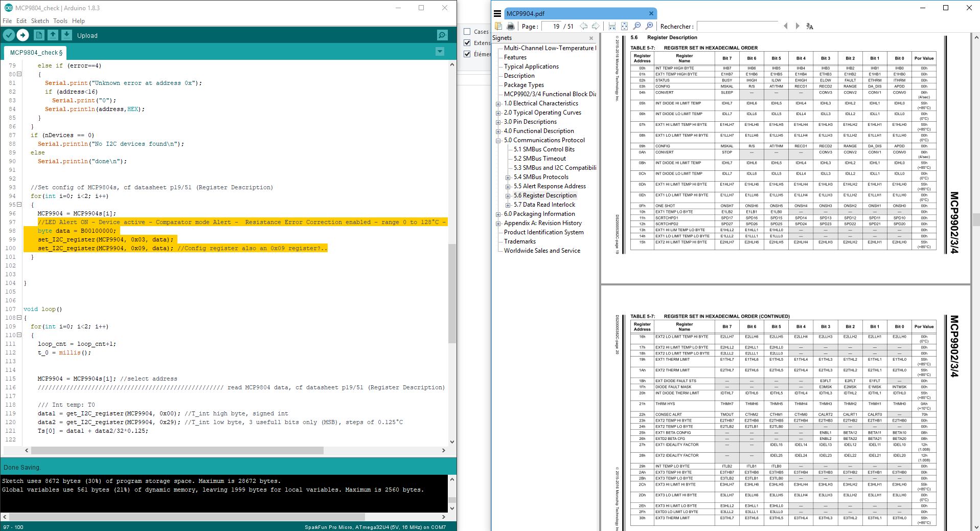Screen dimensions: 980x531
Task: Fit a whole PDF page in view
Action: (x=624, y=26)
